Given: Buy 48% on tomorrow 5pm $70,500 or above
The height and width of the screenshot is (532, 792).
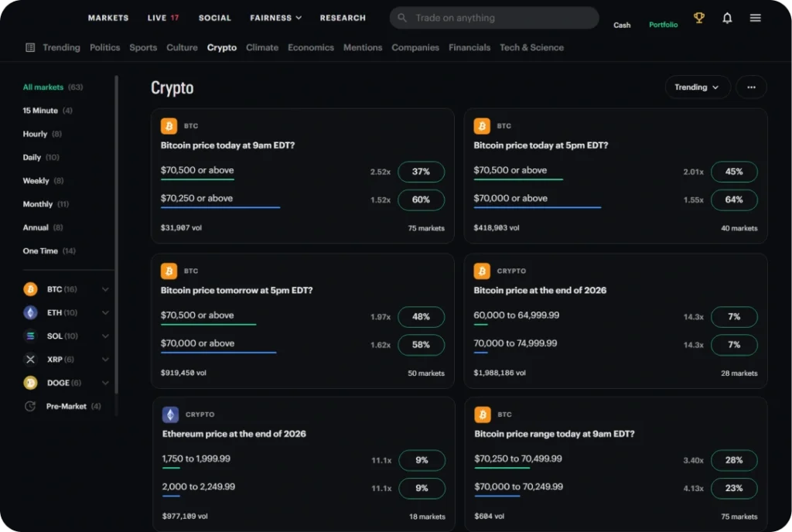Looking at the screenshot, I should [421, 316].
